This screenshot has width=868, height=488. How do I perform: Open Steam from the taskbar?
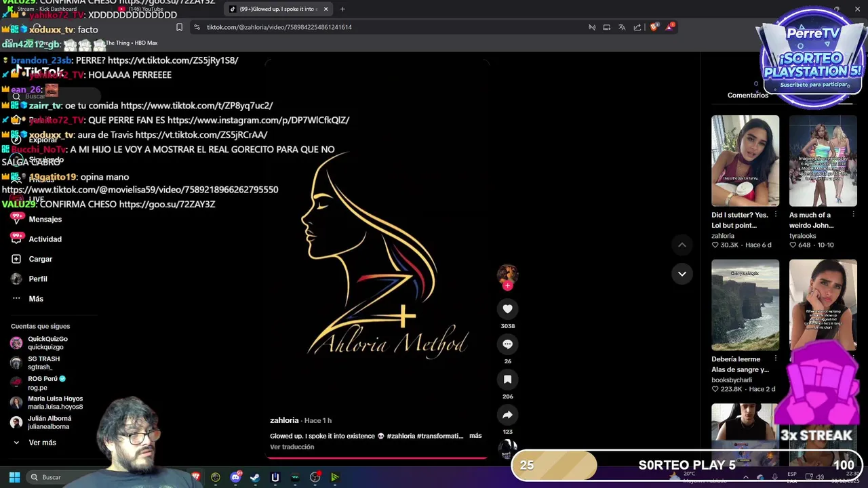pyautogui.click(x=255, y=477)
